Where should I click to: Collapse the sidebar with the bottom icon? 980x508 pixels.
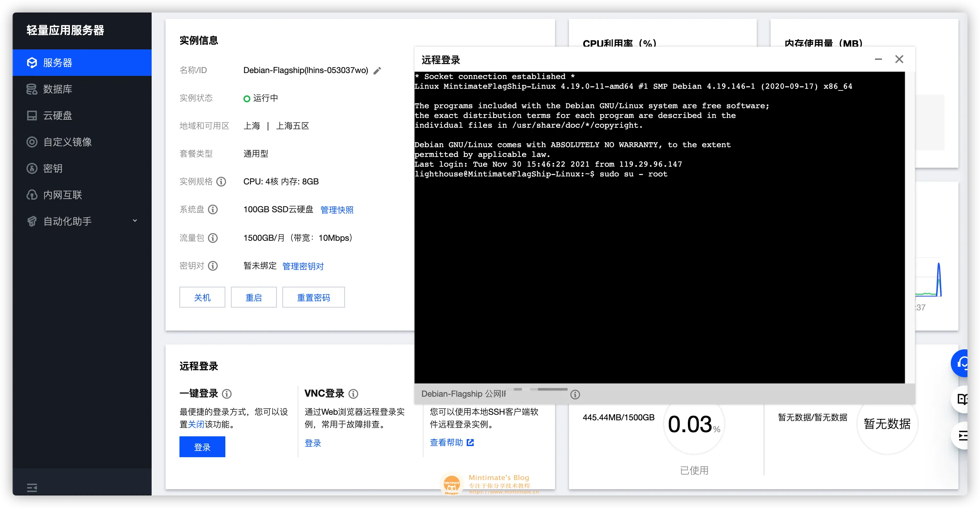(x=32, y=487)
